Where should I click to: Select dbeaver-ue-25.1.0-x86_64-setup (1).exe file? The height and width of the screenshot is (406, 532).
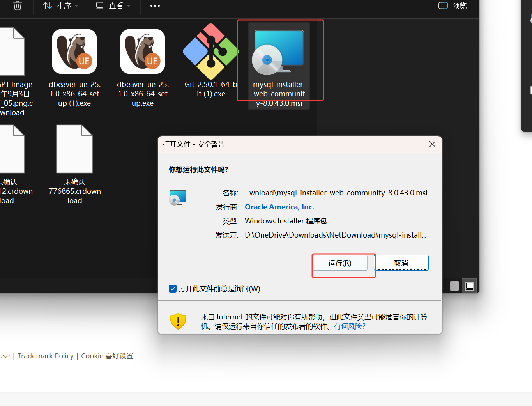pyautogui.click(x=74, y=68)
